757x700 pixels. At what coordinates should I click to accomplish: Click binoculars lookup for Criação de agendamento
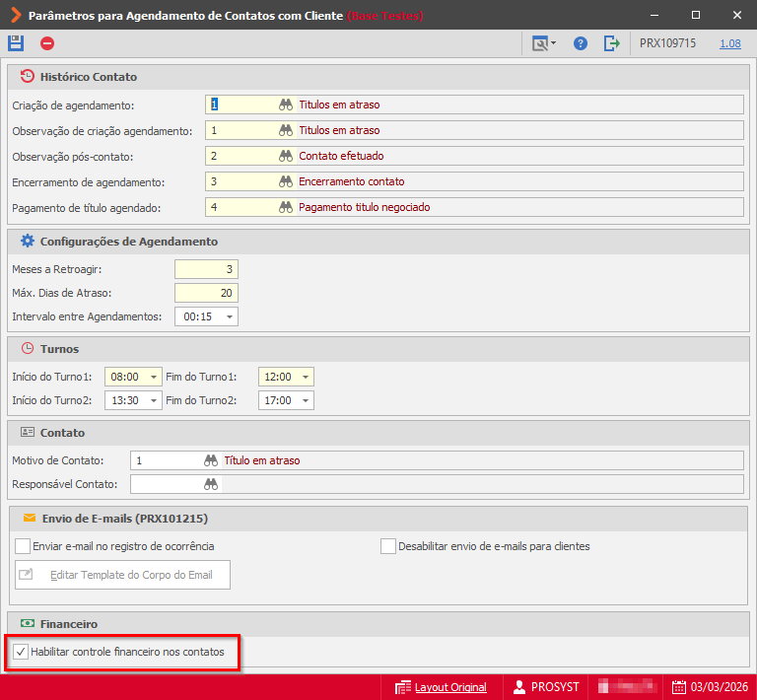[286, 105]
